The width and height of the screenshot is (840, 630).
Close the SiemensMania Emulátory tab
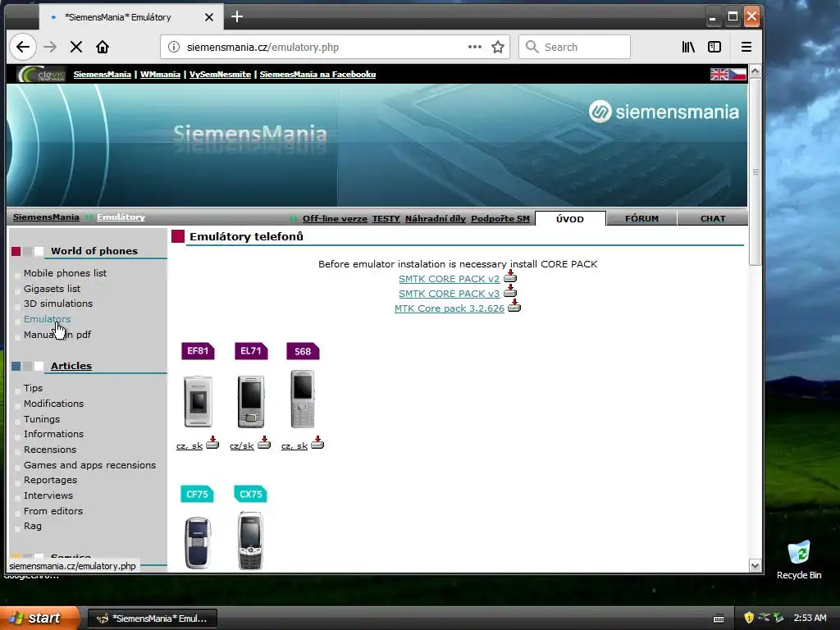209,17
